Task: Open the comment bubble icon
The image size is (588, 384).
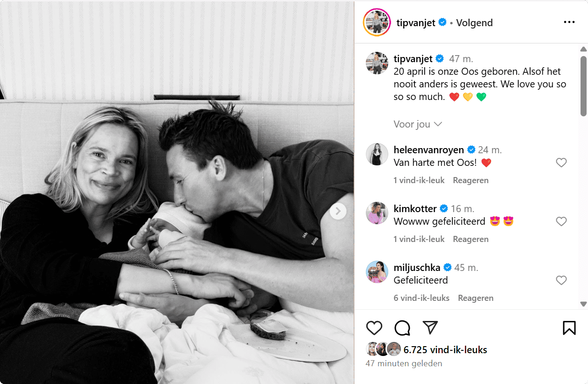Action: click(402, 328)
